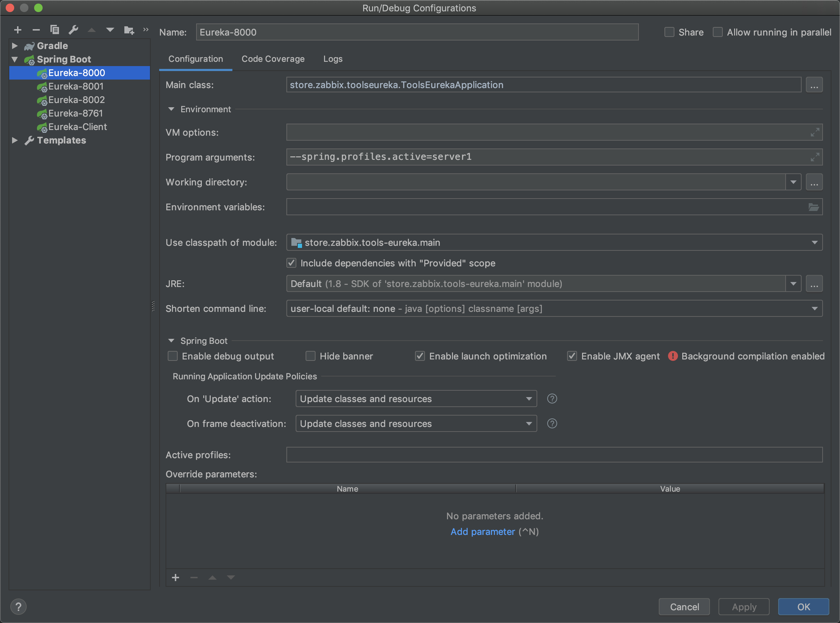Expand the VM options field editor
This screenshot has height=623, width=840.
click(814, 132)
